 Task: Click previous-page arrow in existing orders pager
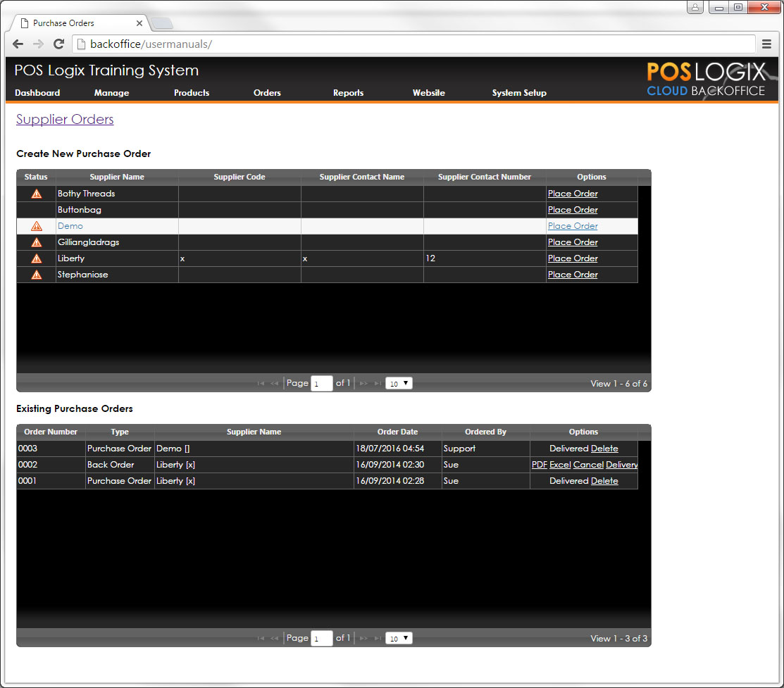[x=274, y=639]
